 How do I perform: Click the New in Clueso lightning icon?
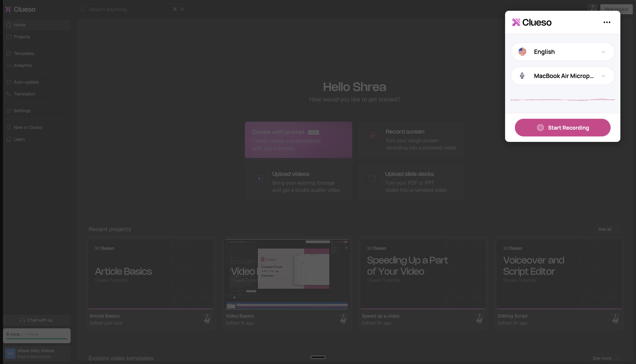[x=9, y=128]
